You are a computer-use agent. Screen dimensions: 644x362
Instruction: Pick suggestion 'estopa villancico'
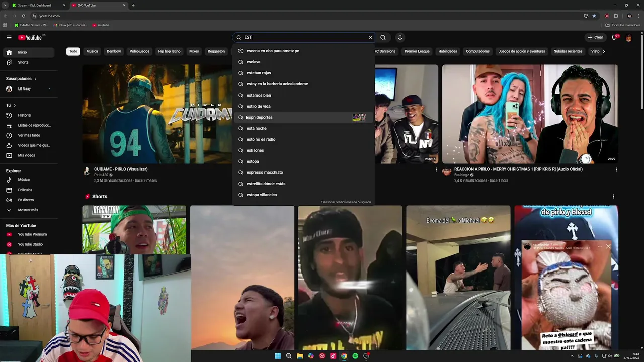pos(304,195)
